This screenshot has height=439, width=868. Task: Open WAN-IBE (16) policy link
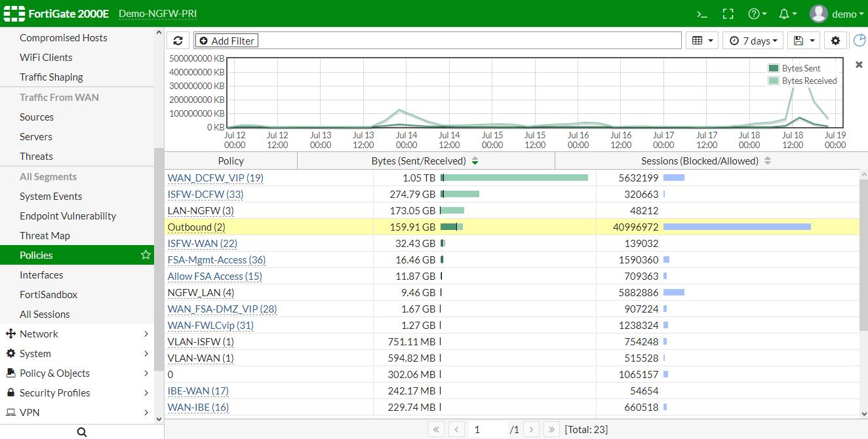pos(198,407)
